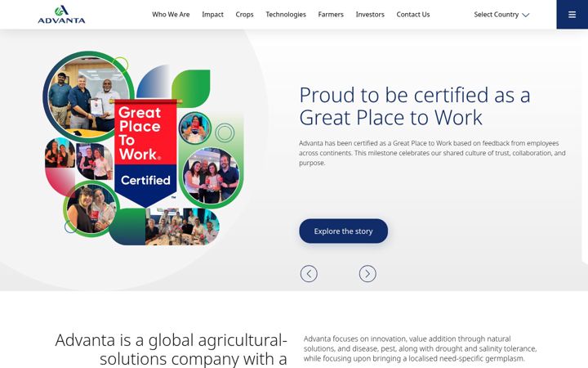Click the group photo at the dining table

(182, 227)
